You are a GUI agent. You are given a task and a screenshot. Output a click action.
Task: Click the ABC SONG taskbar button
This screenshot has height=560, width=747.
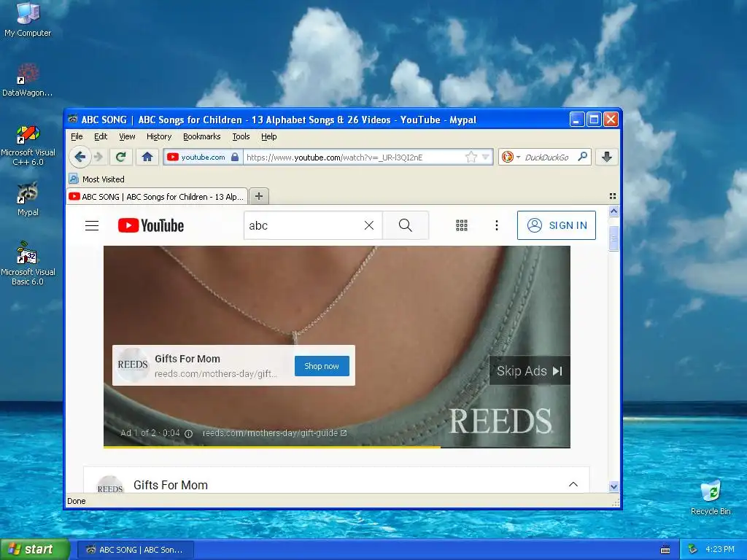coord(135,550)
